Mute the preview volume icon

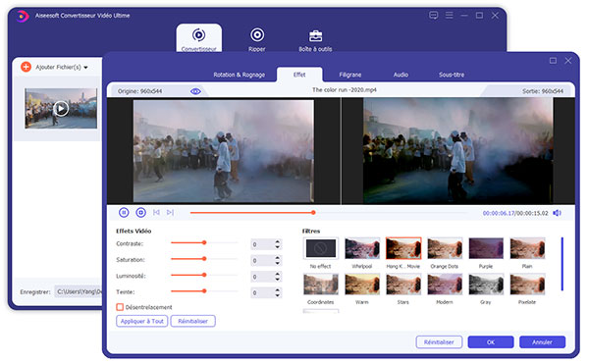tap(557, 213)
